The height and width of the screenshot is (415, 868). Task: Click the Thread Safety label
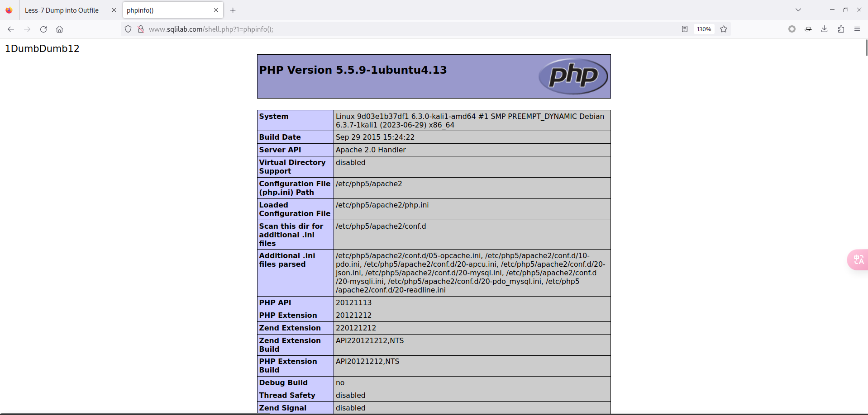click(287, 395)
